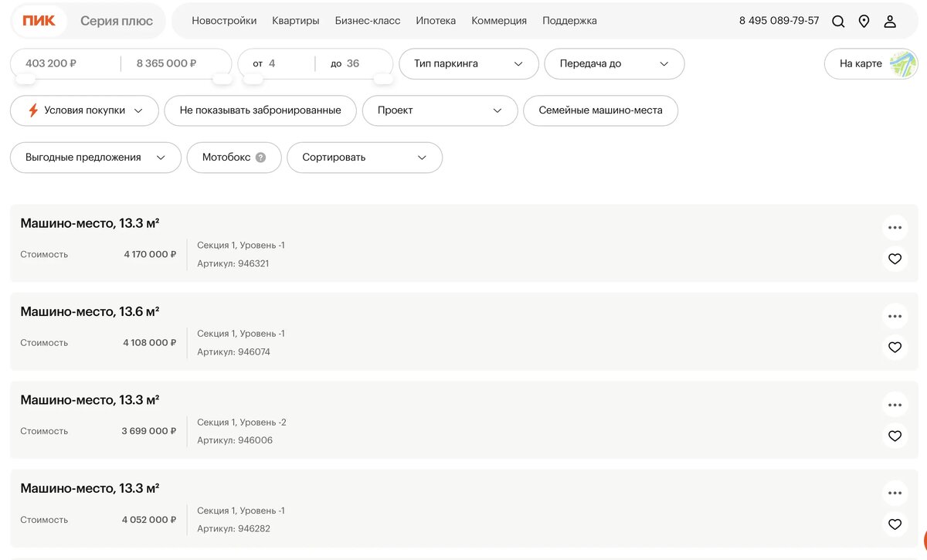Open the Новостройки menu item
This screenshot has height=560, width=927.
pos(224,21)
